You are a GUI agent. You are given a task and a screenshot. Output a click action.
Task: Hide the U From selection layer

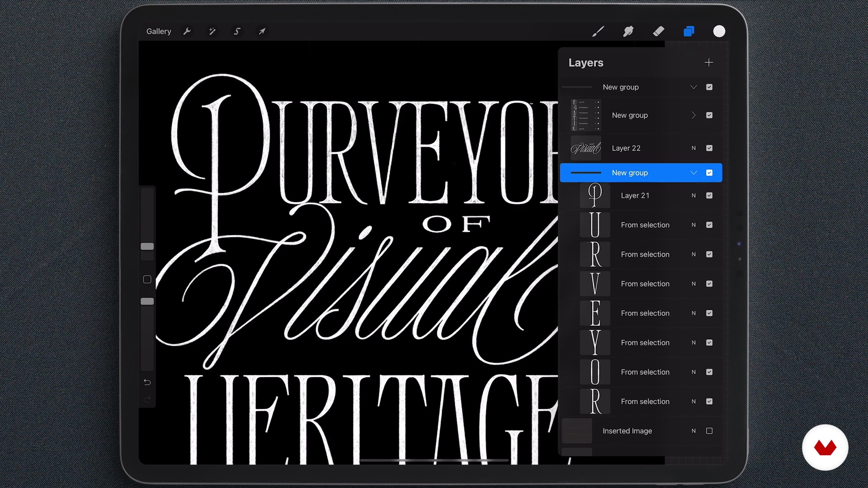(x=709, y=225)
